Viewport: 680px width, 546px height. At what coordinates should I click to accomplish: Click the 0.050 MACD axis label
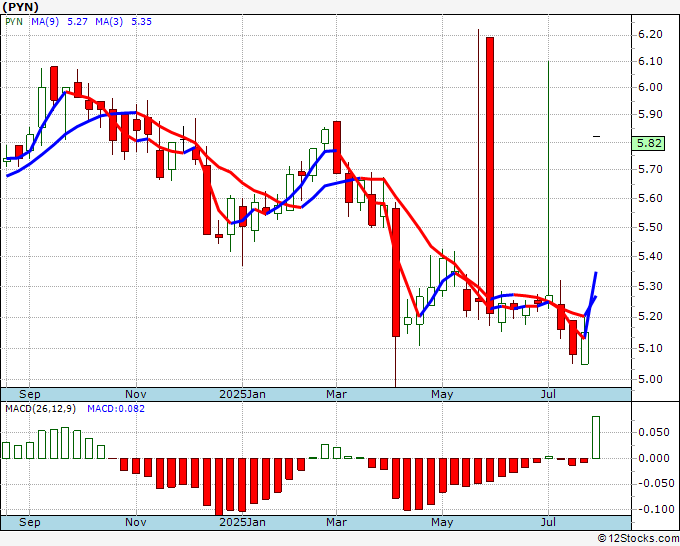(654, 432)
